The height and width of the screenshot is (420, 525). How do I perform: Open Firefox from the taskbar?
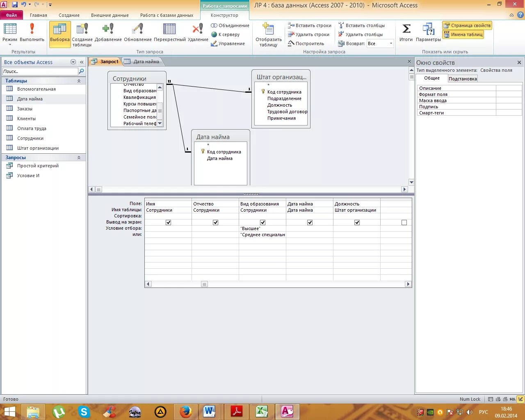pos(186,411)
